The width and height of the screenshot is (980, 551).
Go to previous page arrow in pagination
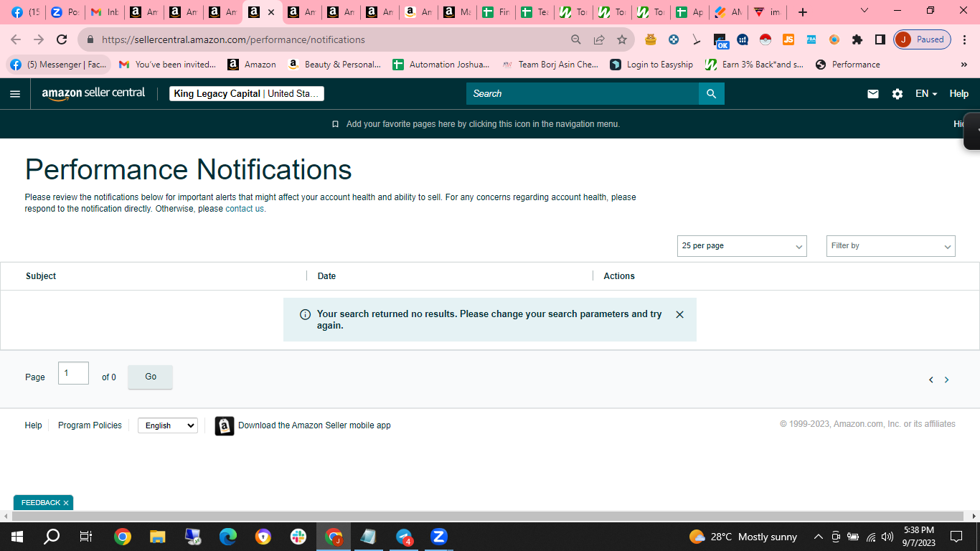(931, 380)
